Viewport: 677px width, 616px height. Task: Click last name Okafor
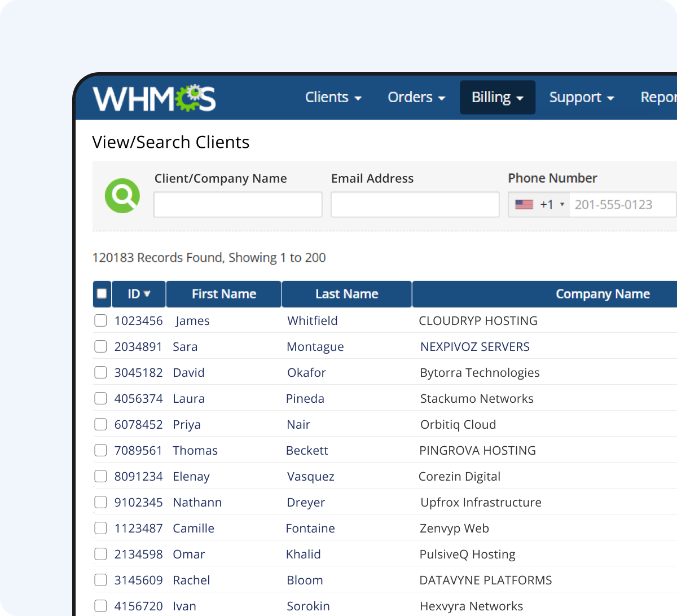[306, 372]
